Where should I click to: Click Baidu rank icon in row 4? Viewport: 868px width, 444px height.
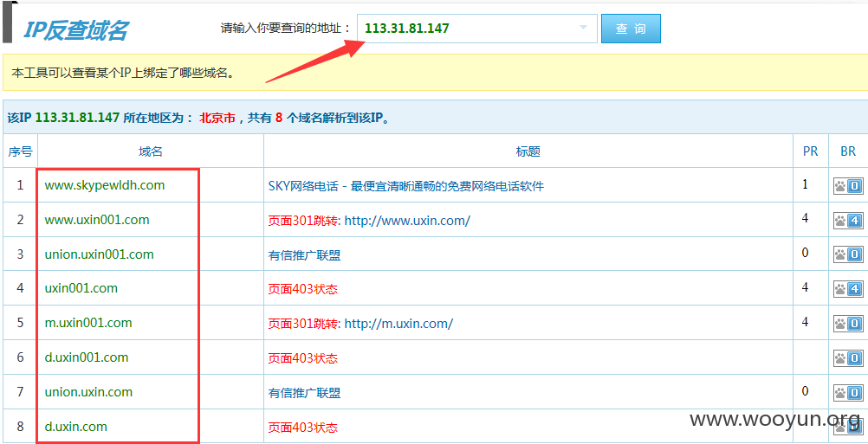848,288
